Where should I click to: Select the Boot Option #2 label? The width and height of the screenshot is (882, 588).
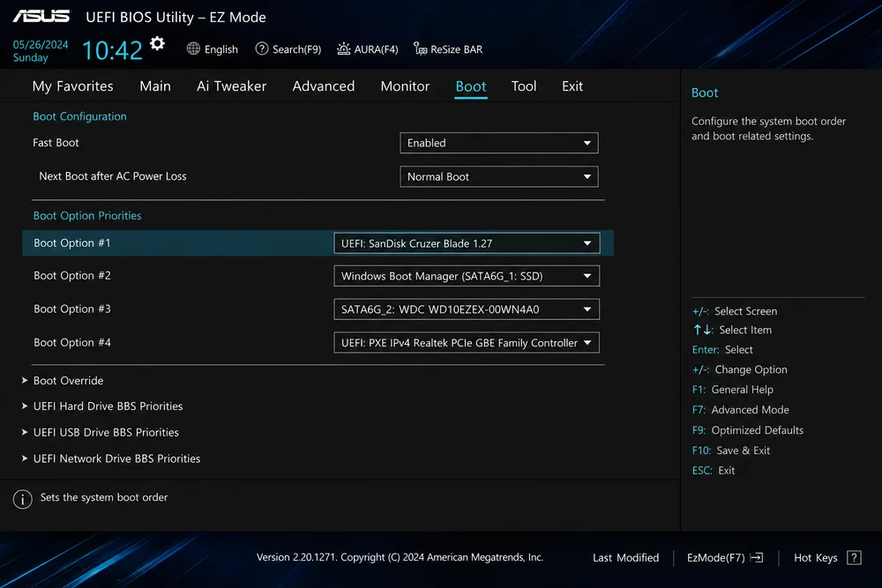tap(72, 275)
